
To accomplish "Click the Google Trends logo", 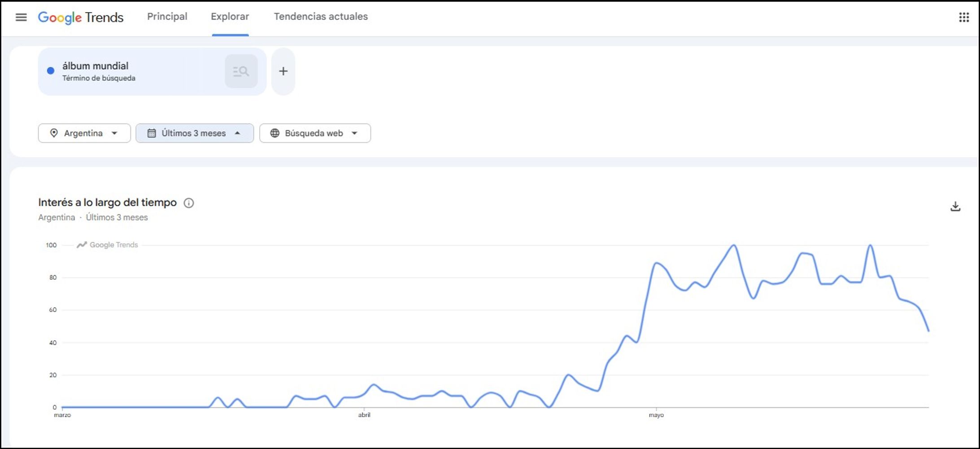I will click(x=81, y=17).
